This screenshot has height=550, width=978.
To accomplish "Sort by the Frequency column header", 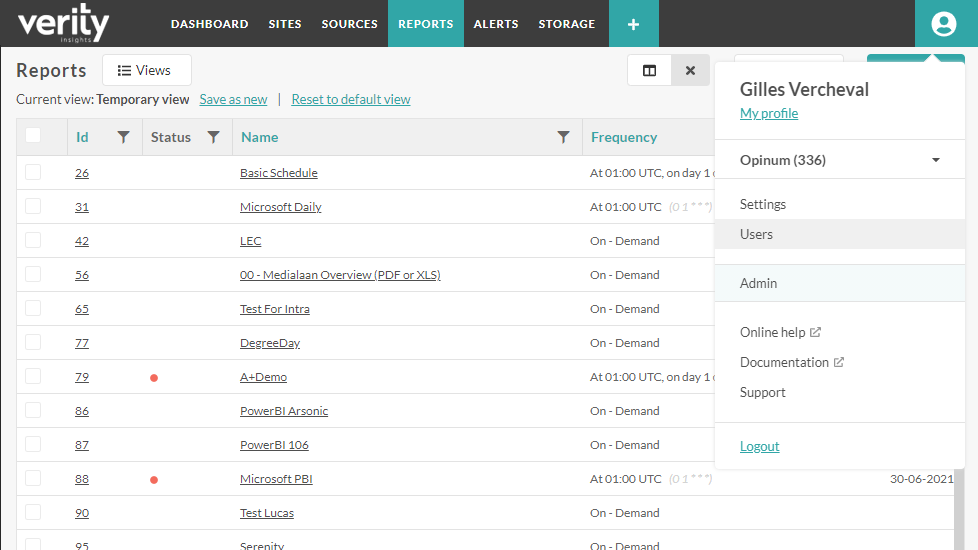I will click(x=624, y=137).
